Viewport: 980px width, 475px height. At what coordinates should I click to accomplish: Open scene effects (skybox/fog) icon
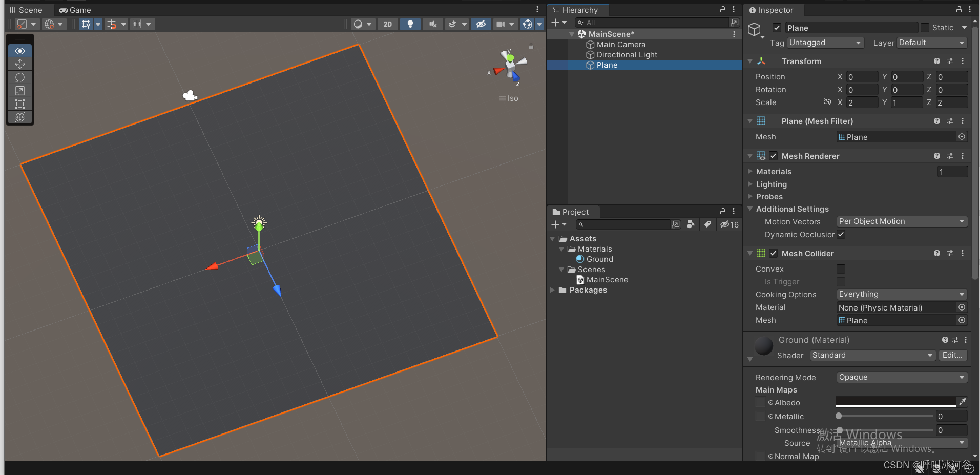pyautogui.click(x=452, y=24)
